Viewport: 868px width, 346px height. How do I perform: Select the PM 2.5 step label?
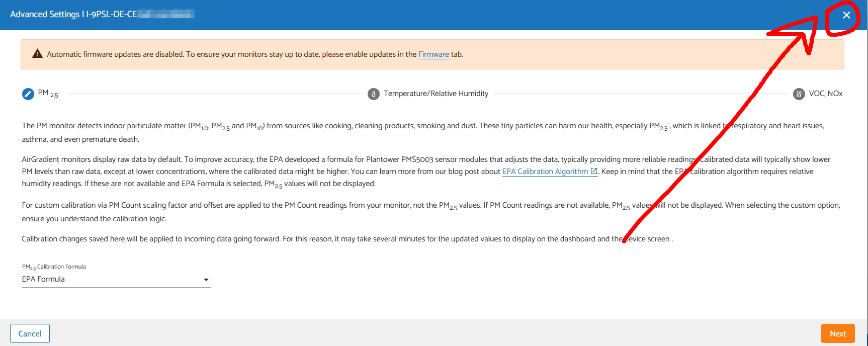coord(48,94)
